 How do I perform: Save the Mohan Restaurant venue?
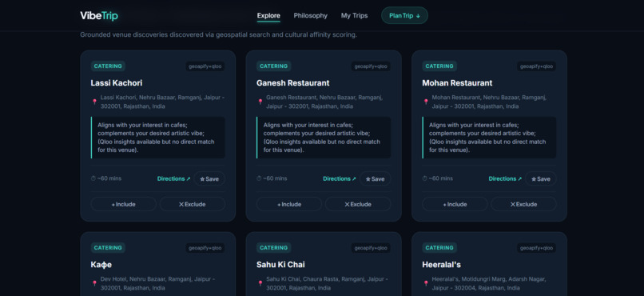(541, 179)
